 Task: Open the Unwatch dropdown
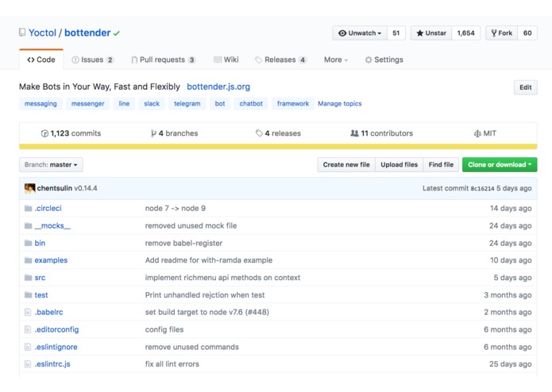point(360,33)
